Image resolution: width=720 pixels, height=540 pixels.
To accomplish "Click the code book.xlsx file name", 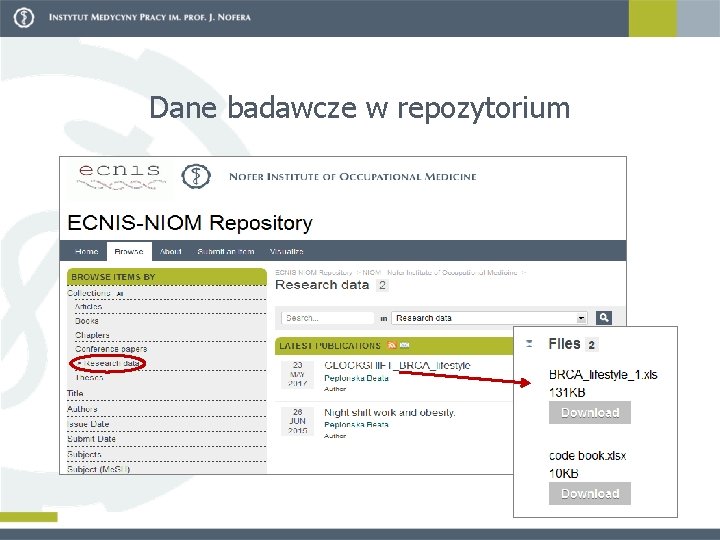I will [x=587, y=456].
